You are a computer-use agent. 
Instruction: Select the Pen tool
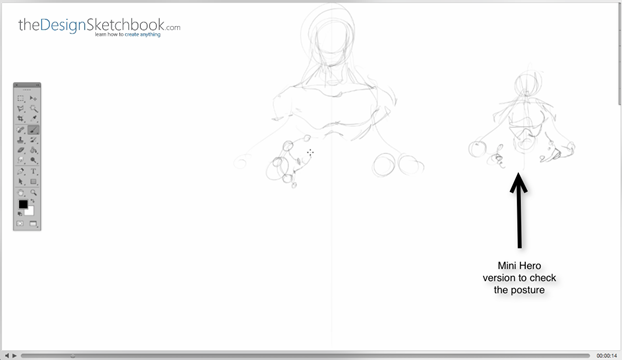pyautogui.click(x=21, y=171)
